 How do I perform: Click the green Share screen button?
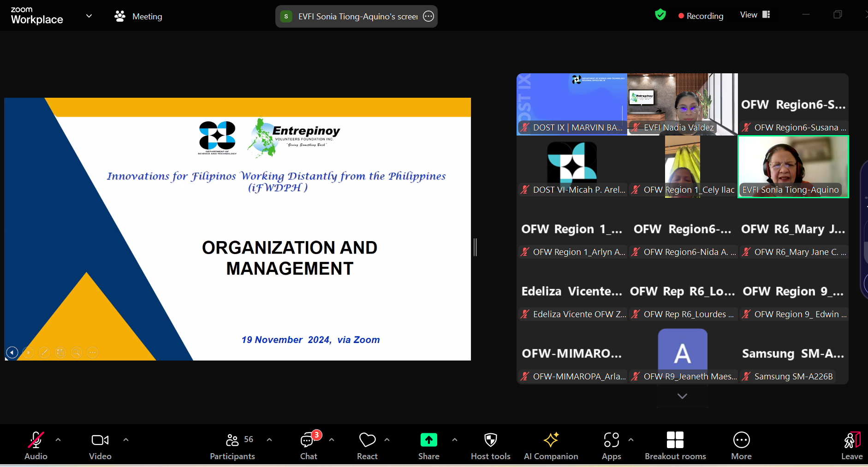tap(428, 445)
